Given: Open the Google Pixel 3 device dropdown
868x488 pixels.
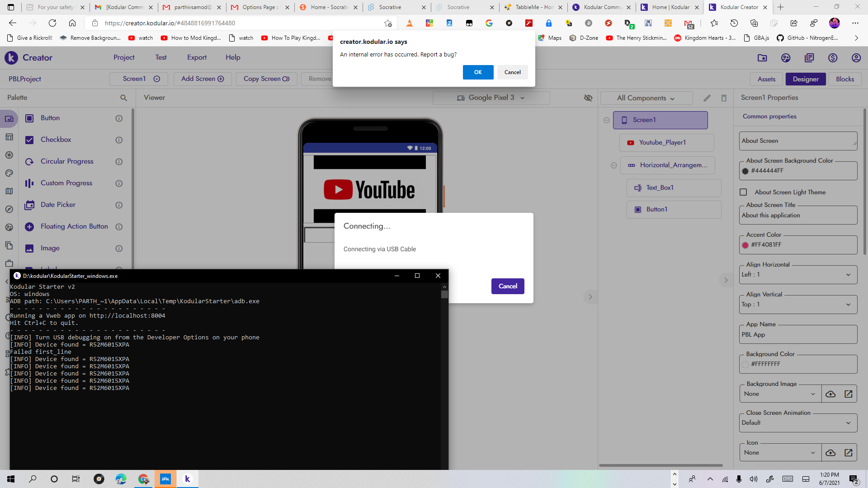Looking at the screenshot, I should [x=491, y=98].
